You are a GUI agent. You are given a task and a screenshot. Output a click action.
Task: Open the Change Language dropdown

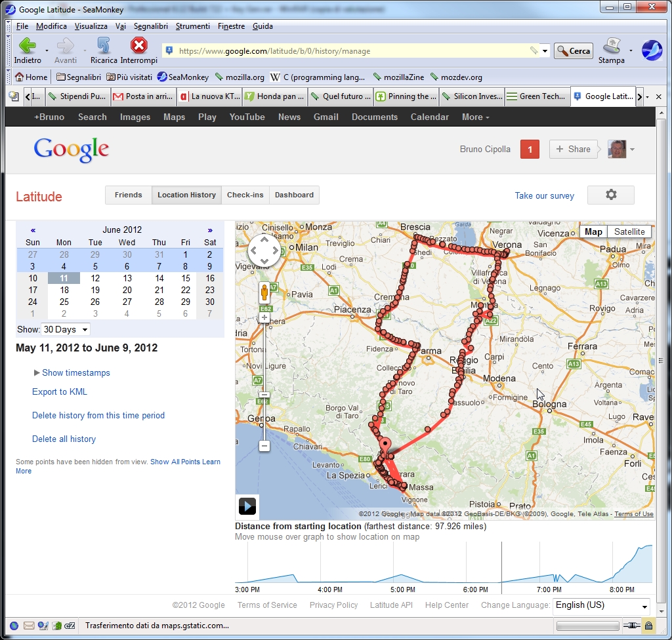pyautogui.click(x=601, y=605)
